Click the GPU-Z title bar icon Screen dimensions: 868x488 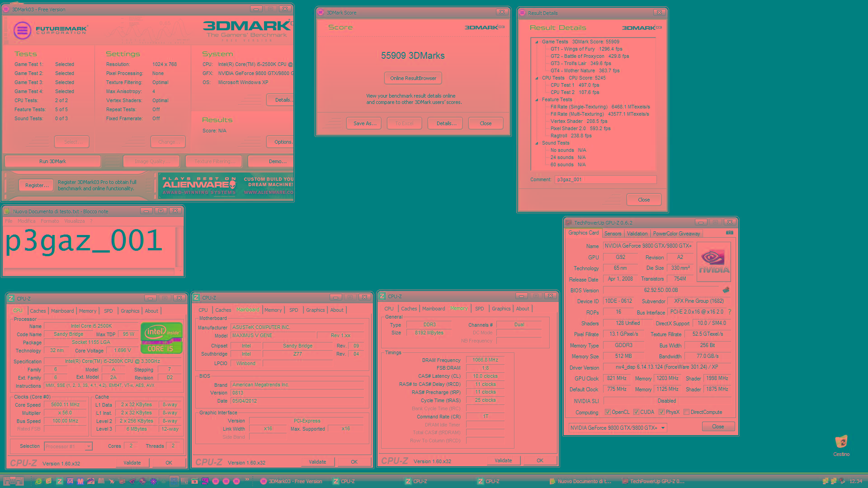pos(568,222)
